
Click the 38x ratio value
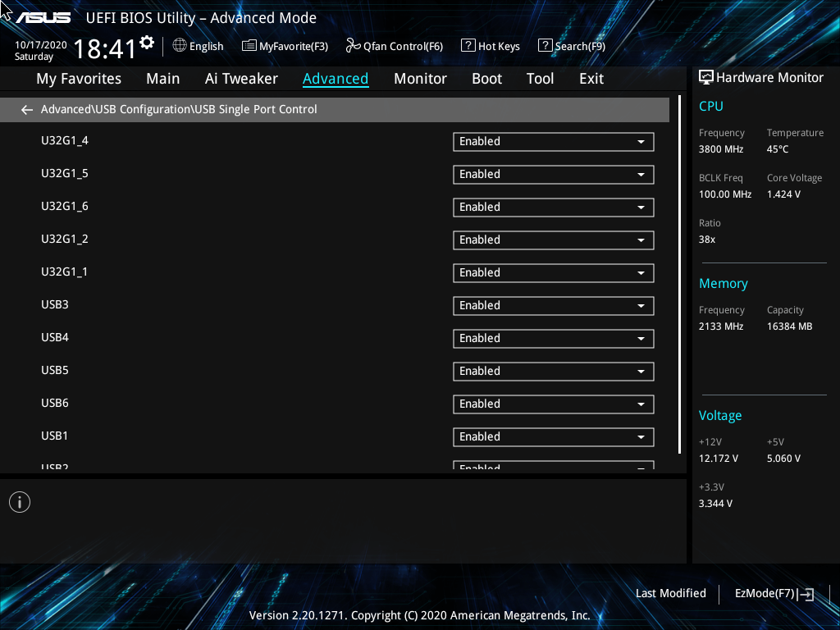pyautogui.click(x=706, y=240)
